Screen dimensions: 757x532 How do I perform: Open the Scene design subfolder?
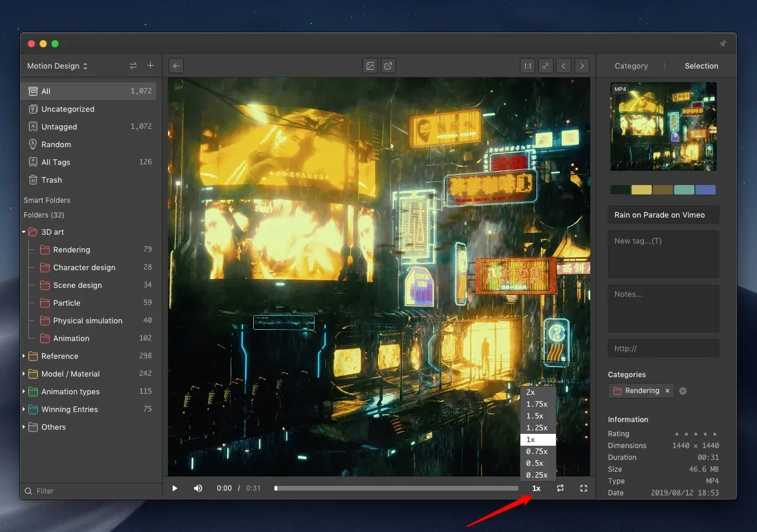click(x=89, y=285)
